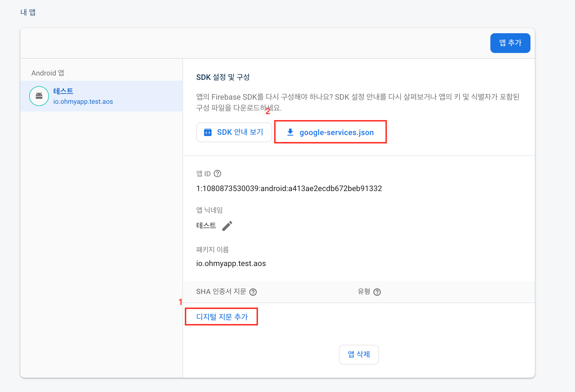Click the io.ohmyapp.test.aos text in the sidebar

pyautogui.click(x=83, y=102)
